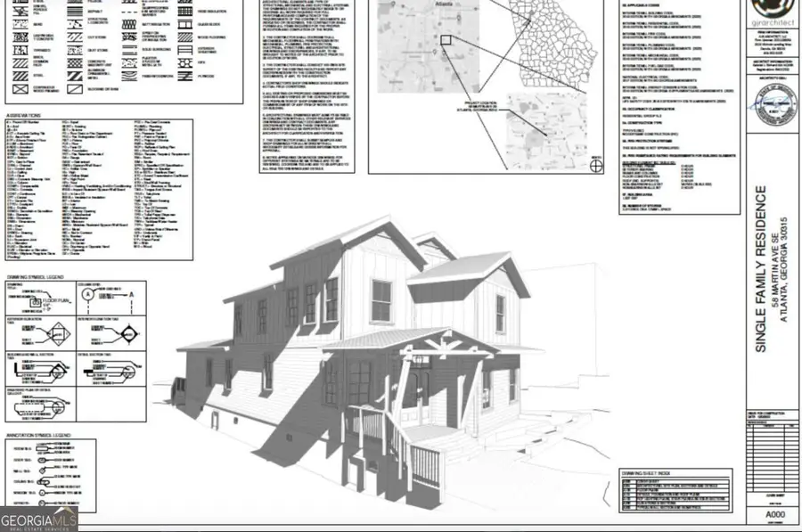This screenshot has height=532, width=802.
Task: Select the Blocking or Shim crossed-box symbol
Action: (75, 89)
